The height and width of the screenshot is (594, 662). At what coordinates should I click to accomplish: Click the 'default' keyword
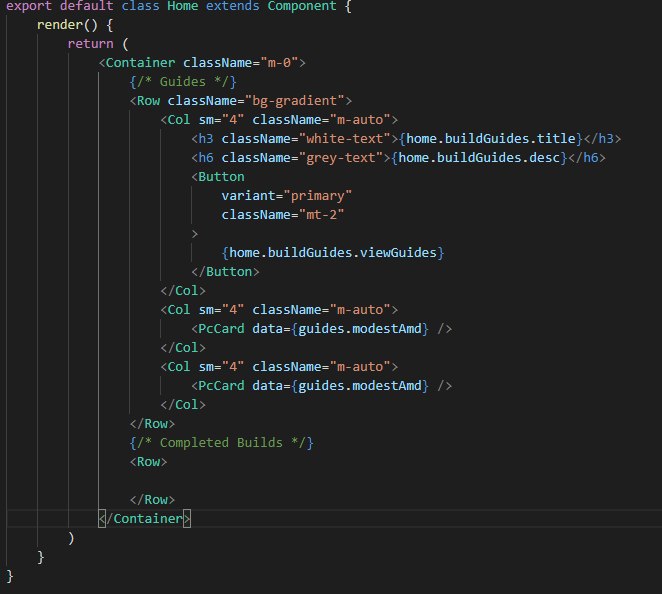(x=87, y=6)
